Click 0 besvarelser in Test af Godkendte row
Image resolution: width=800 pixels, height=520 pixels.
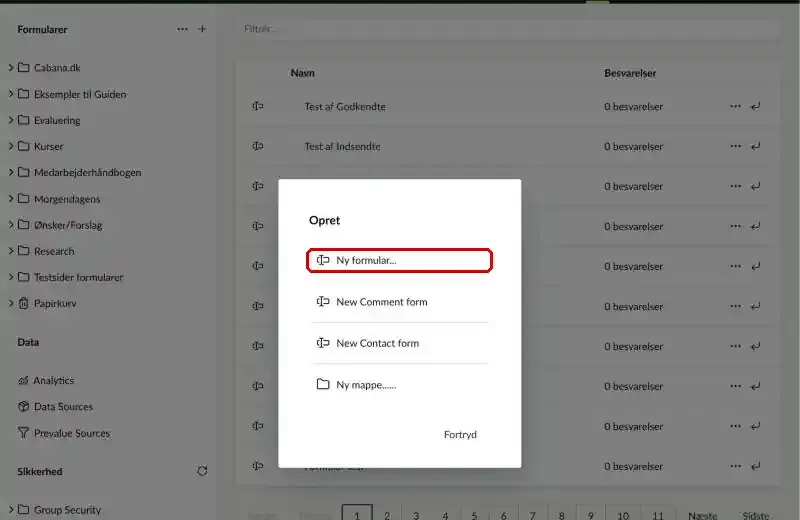(x=634, y=107)
